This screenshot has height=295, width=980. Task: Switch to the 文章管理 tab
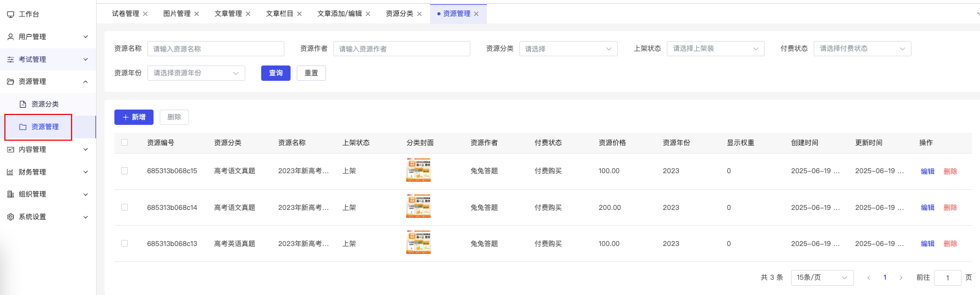(228, 13)
